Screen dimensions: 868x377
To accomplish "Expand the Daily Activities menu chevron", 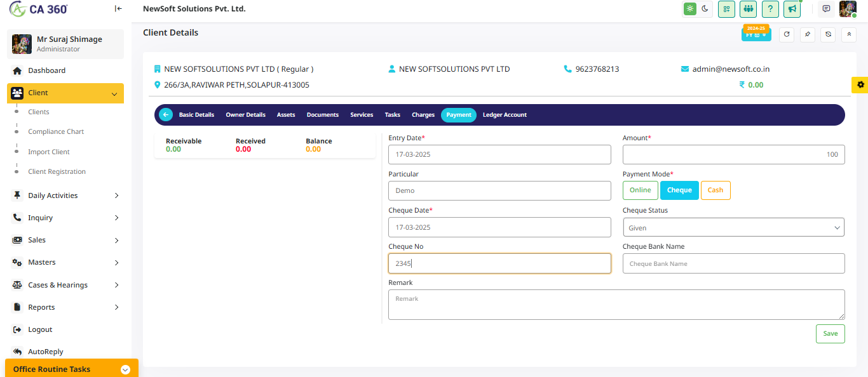I will pos(117,195).
